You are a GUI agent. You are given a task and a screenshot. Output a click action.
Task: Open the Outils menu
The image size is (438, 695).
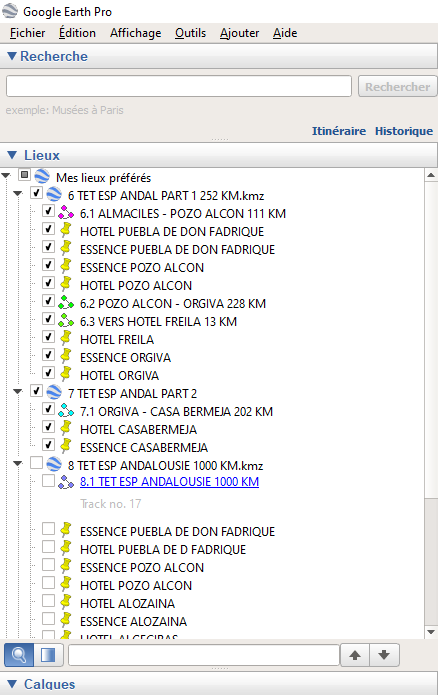pyautogui.click(x=190, y=33)
